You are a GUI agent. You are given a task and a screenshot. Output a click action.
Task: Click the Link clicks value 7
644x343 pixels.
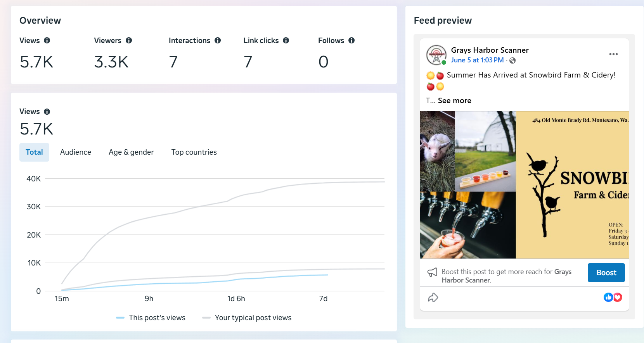pos(248,62)
